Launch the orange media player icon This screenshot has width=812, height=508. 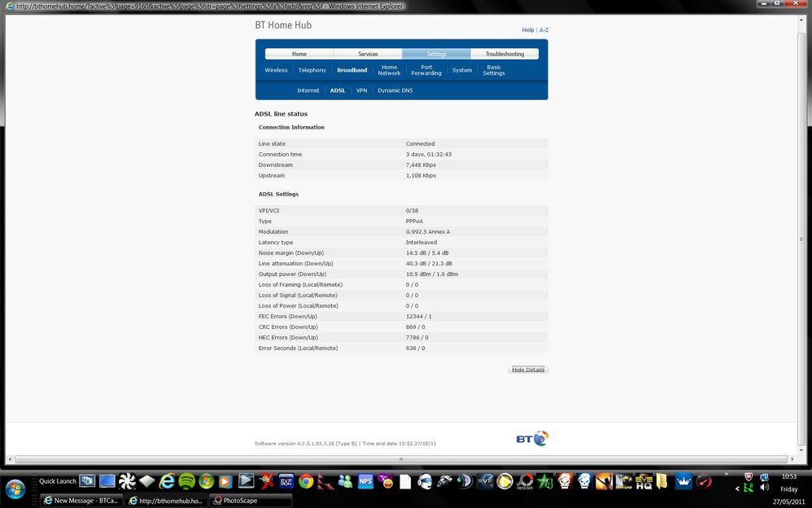(x=225, y=482)
